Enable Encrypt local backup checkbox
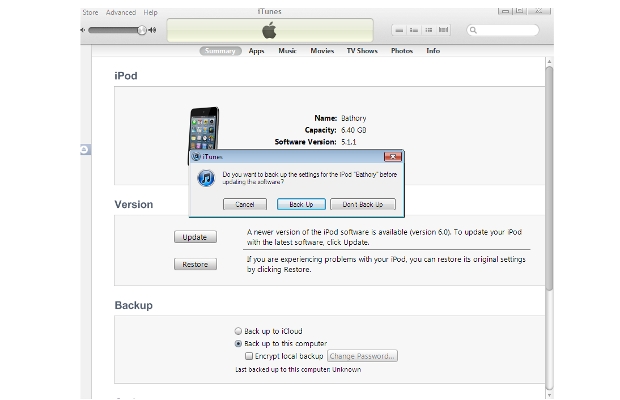Viewport: 620px width, 400px height. tap(249, 356)
